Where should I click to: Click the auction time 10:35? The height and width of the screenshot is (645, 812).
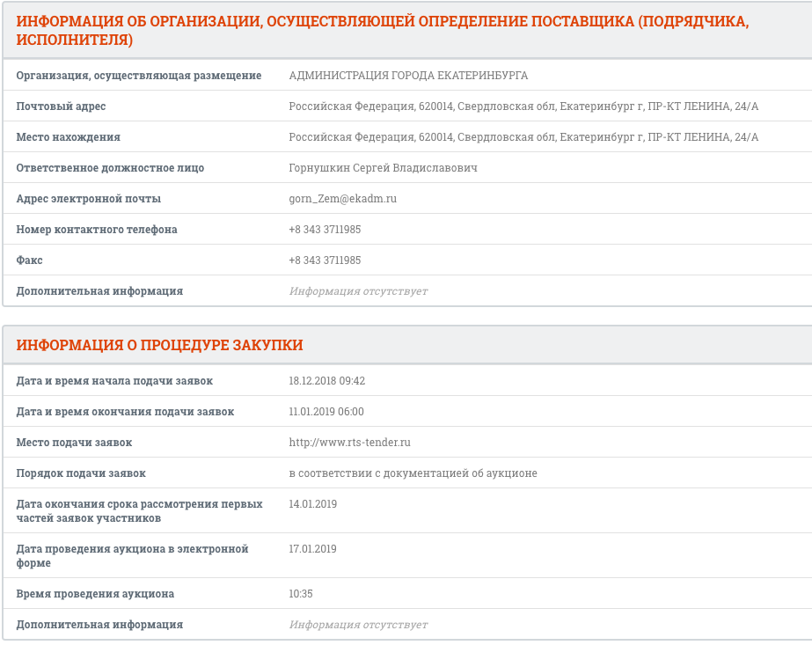(x=301, y=594)
